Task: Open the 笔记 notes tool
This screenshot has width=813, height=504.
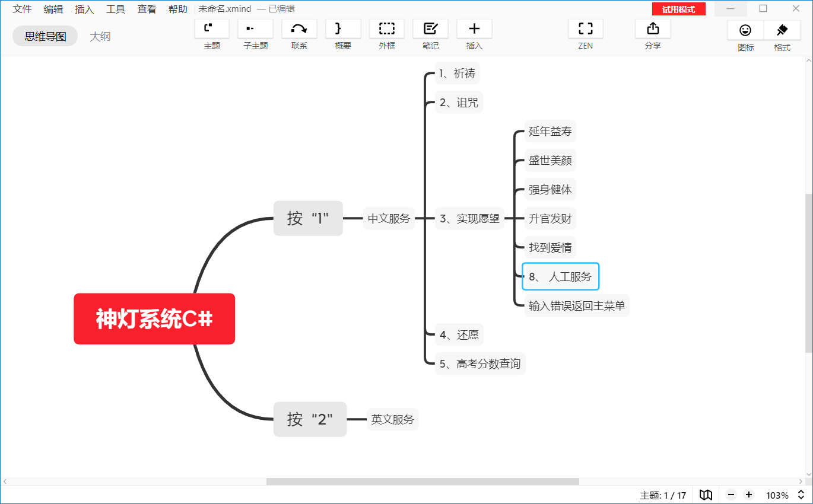Action: point(431,28)
